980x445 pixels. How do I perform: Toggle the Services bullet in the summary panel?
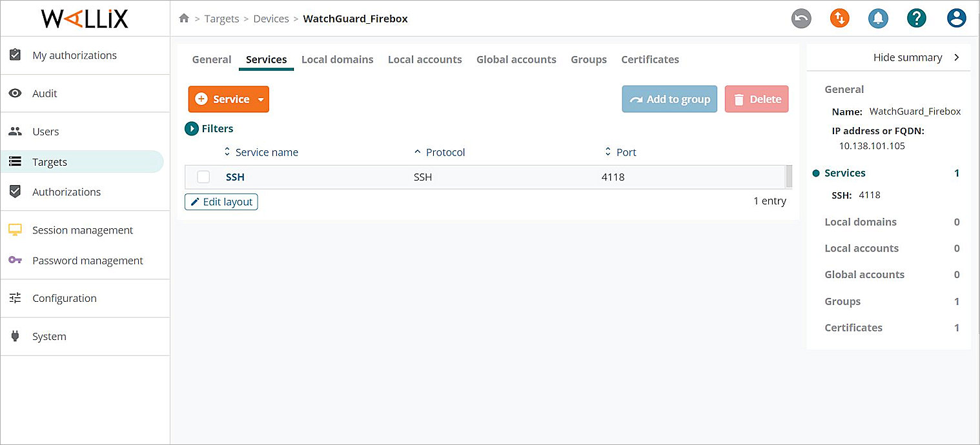pyautogui.click(x=815, y=173)
